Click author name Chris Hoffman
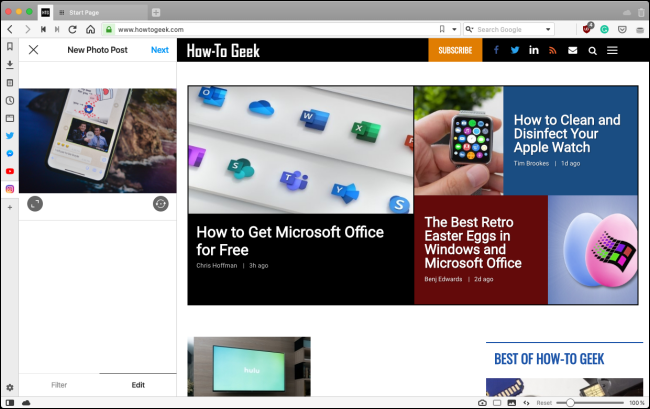Screen dimensions: 650x409 pos(217,266)
